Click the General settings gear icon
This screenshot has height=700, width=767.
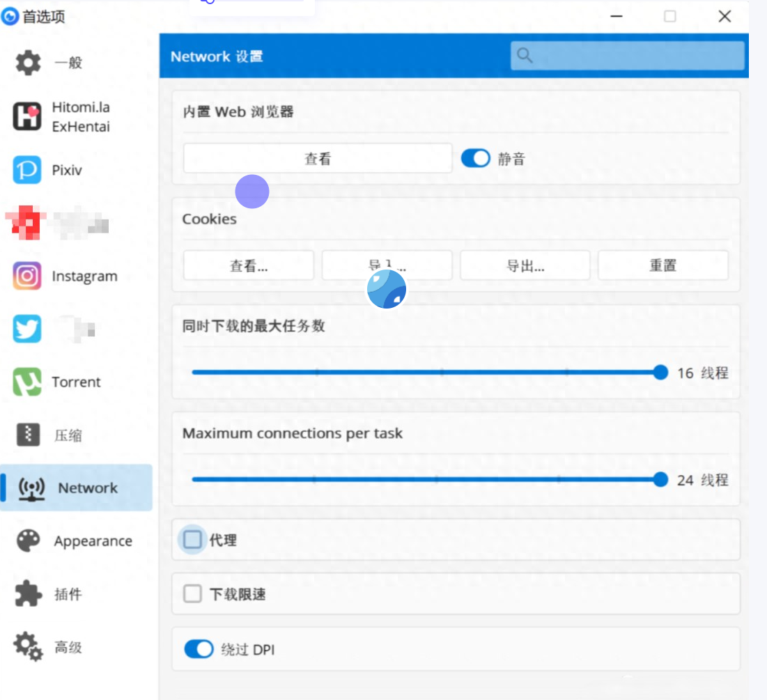click(29, 63)
